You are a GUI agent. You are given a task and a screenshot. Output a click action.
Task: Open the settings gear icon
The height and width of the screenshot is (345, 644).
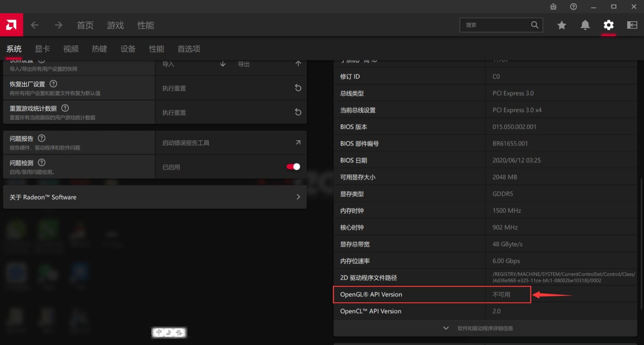pos(609,25)
